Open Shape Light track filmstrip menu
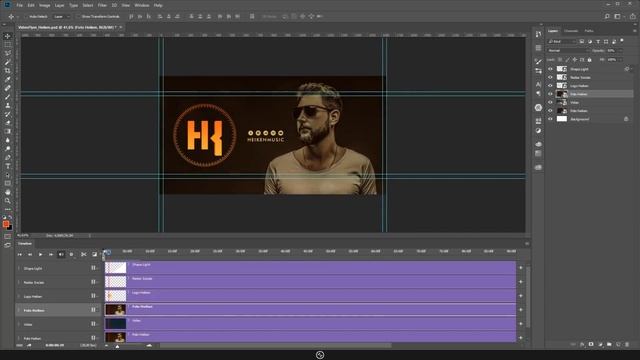640x360 pixels. point(93,268)
